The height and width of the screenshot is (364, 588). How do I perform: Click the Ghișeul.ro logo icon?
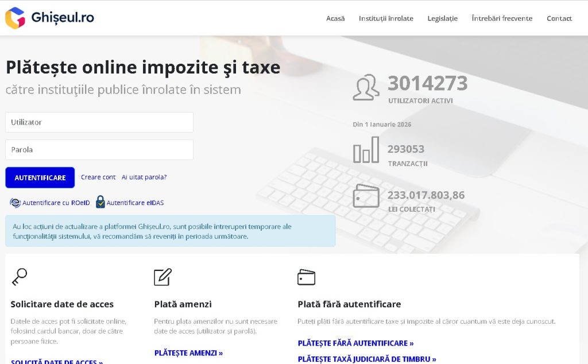[x=15, y=18]
